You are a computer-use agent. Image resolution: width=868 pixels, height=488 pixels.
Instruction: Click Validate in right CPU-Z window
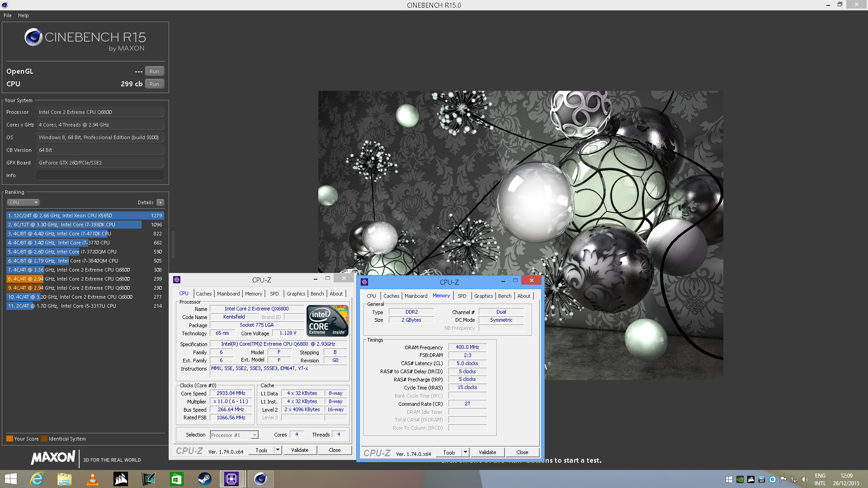coord(487,452)
